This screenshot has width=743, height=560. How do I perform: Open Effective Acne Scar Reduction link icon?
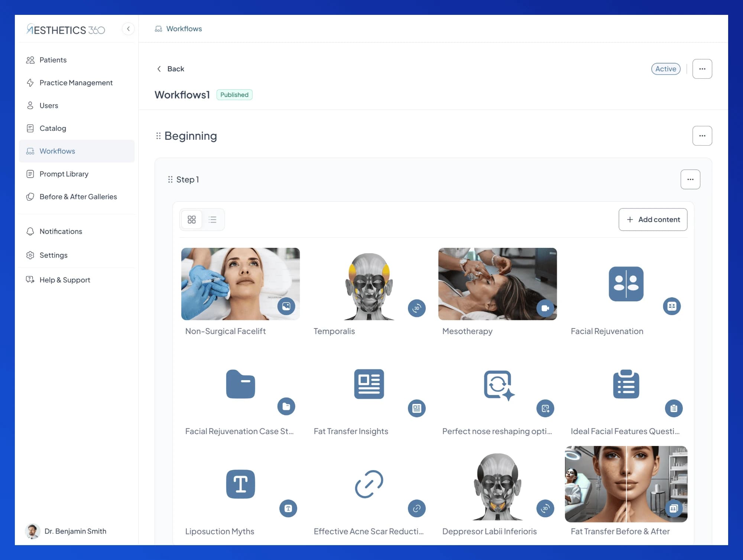pos(369,484)
